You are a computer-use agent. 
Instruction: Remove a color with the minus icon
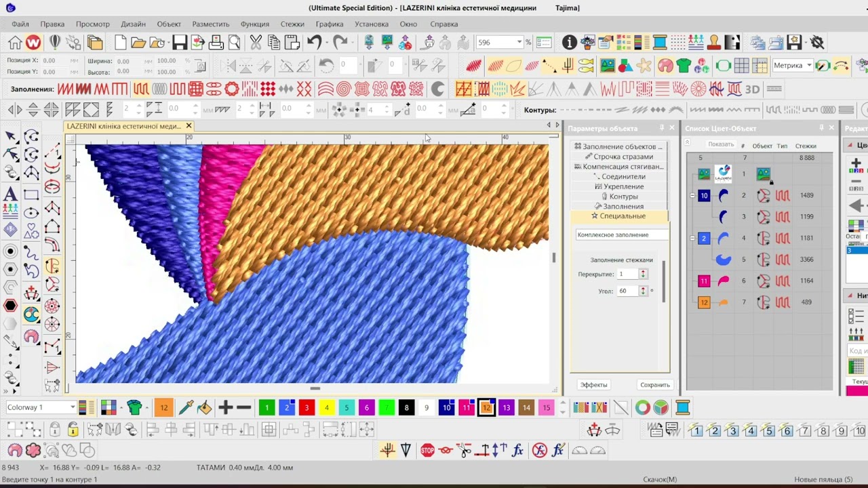pyautogui.click(x=244, y=407)
